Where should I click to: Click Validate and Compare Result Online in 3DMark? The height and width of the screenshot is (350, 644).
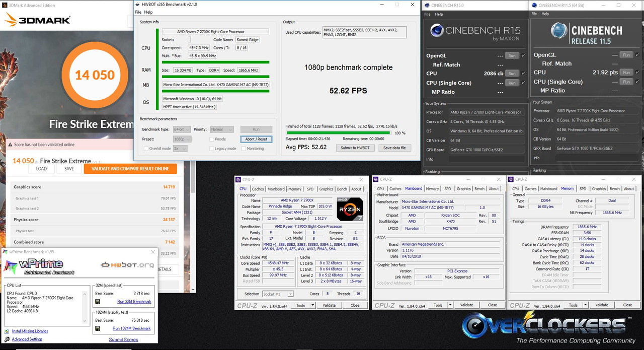(x=130, y=169)
